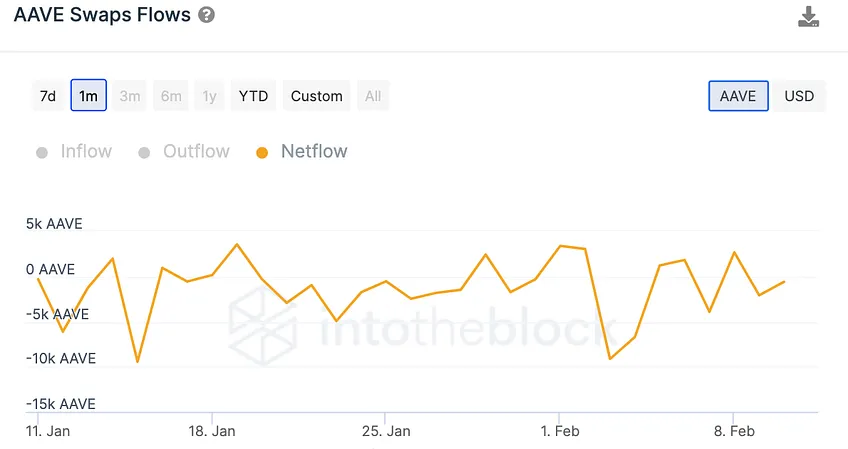Screen dimensions: 848x449
Task: Click the orange Netflow legend dot
Action: click(262, 153)
